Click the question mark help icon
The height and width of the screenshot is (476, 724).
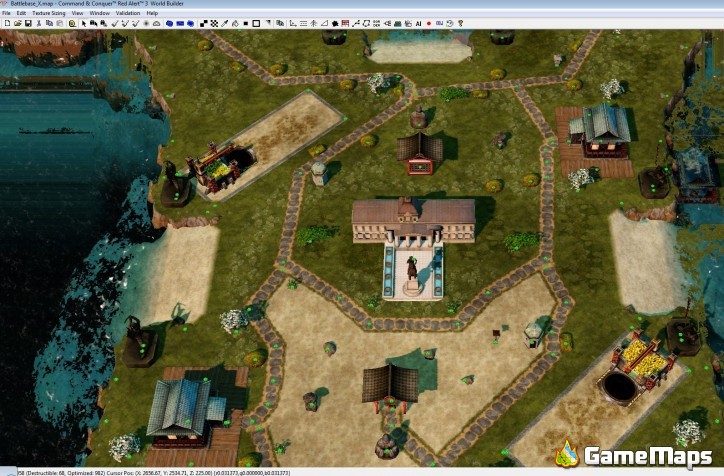(460, 23)
